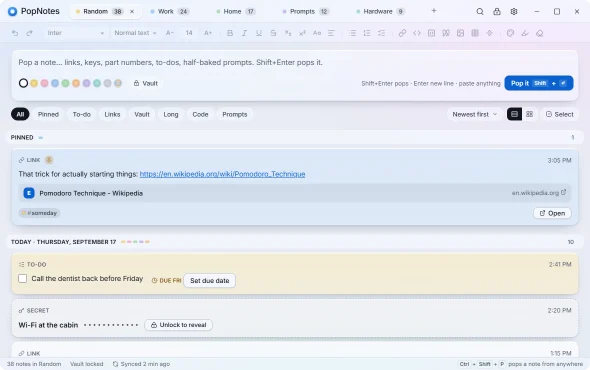Pick the pink note color swatch
The height and width of the screenshot is (370, 590).
click(44, 83)
